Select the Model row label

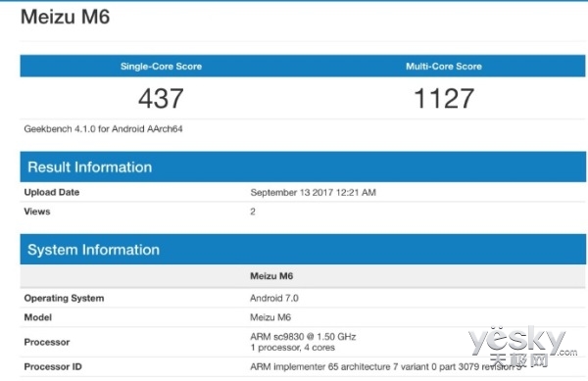pyautogui.click(x=38, y=317)
